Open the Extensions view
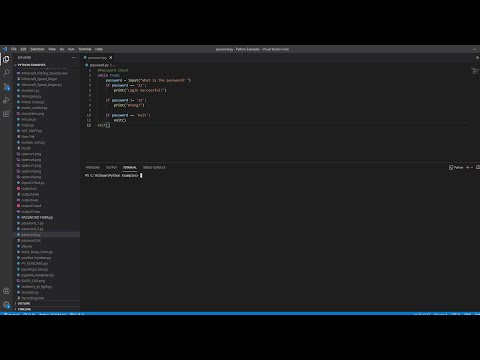480x360 pixels. [6, 114]
